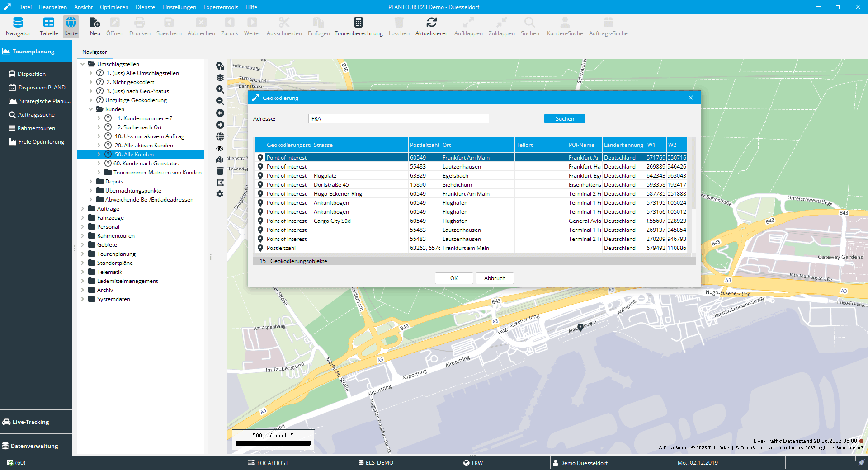Open Strategische Planung in sidebar
This screenshot has height=470, width=868.
40,101
